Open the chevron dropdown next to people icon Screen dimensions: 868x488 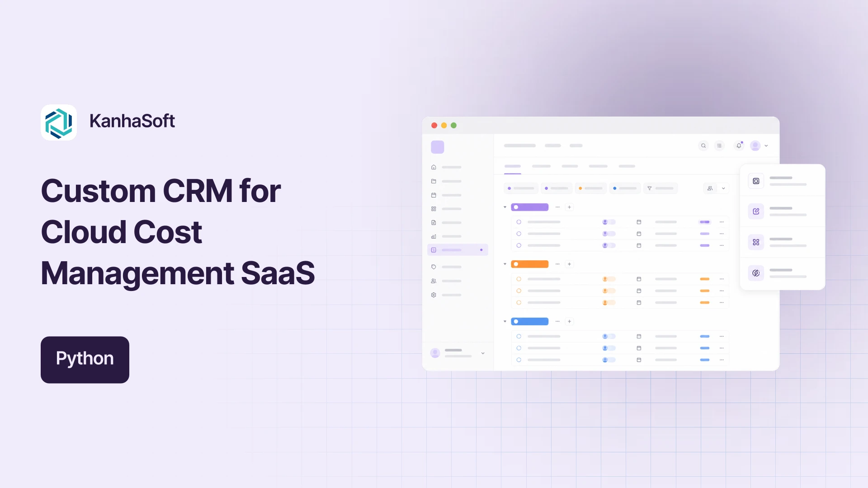(x=723, y=188)
